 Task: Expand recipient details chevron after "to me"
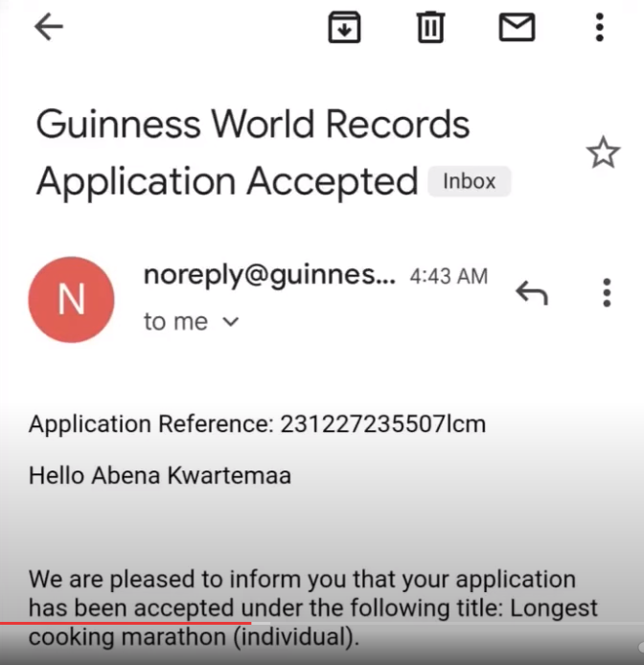[230, 323]
